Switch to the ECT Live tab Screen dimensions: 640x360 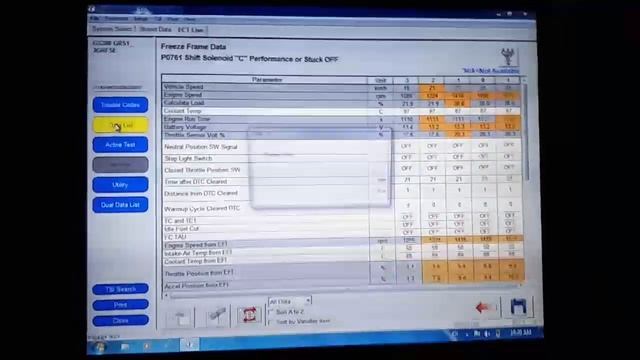click(x=191, y=30)
